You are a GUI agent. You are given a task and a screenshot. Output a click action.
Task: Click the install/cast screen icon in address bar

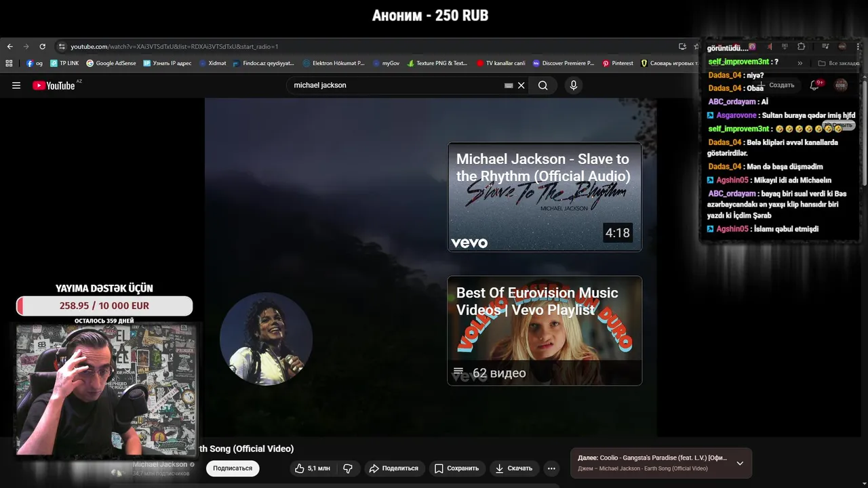point(682,47)
